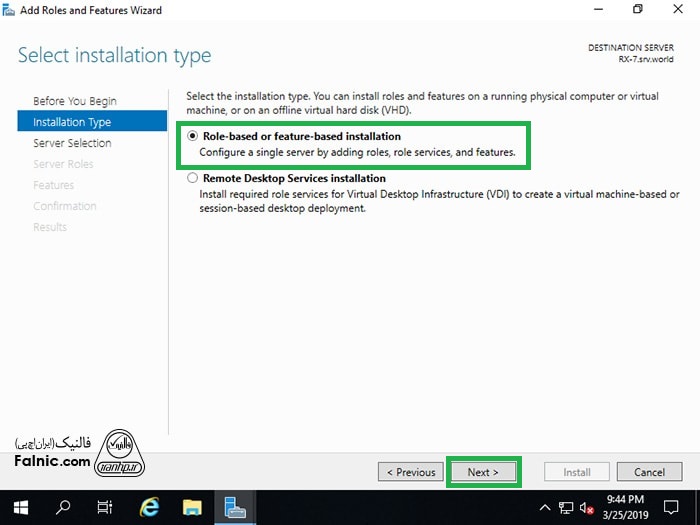Click the muted volume tray icon
Image resolution: width=700 pixels, height=525 pixels.
(587, 508)
